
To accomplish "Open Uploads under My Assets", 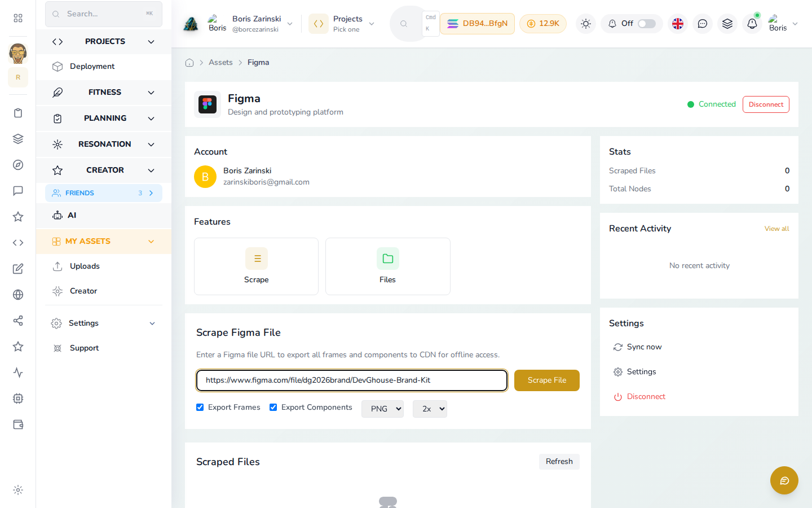I will [x=104, y=266].
